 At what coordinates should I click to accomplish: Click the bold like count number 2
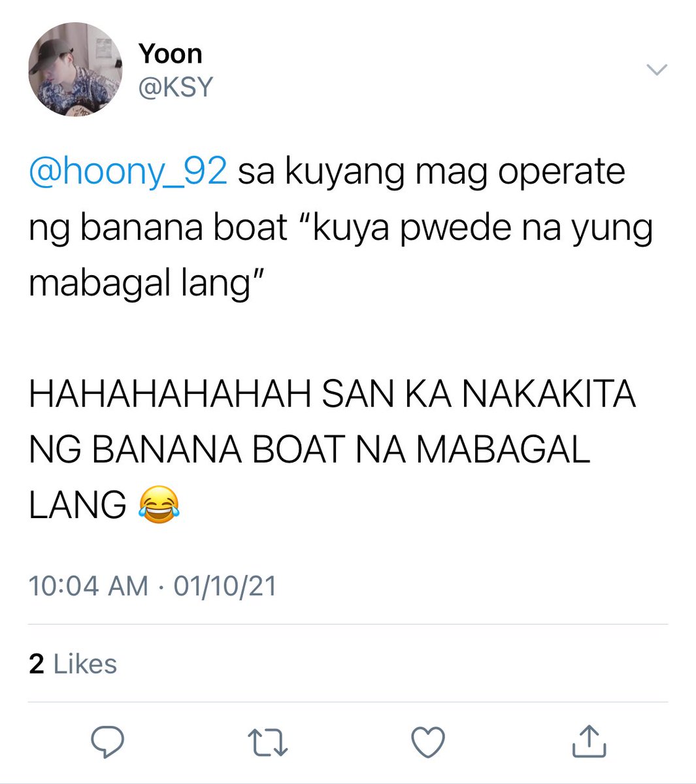click(x=37, y=664)
